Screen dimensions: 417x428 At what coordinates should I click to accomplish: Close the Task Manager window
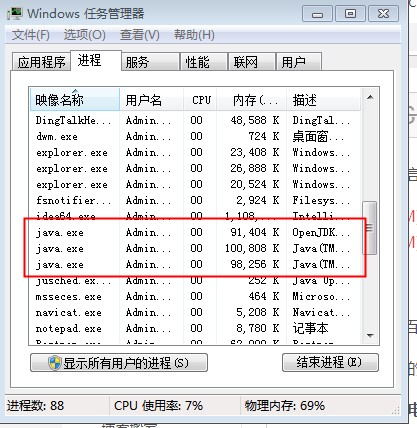click(x=383, y=14)
